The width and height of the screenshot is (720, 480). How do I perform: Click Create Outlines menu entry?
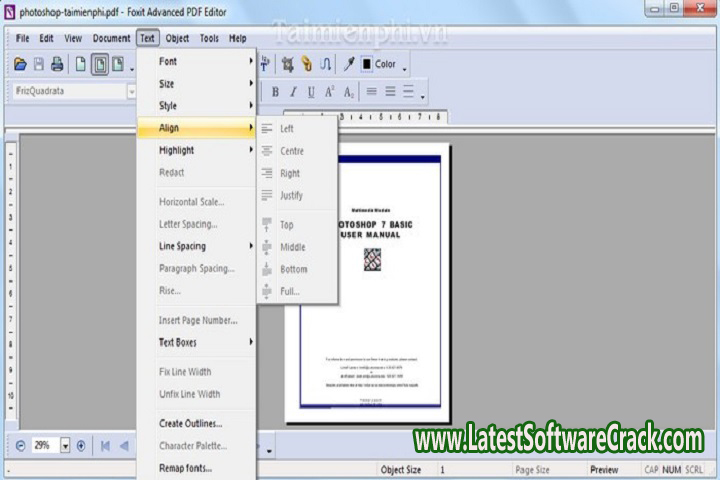tap(190, 423)
